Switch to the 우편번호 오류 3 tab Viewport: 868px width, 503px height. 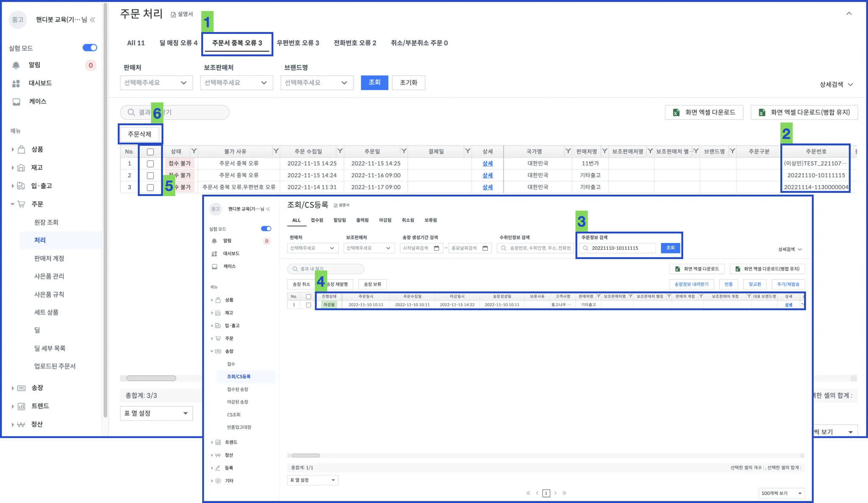coord(298,43)
